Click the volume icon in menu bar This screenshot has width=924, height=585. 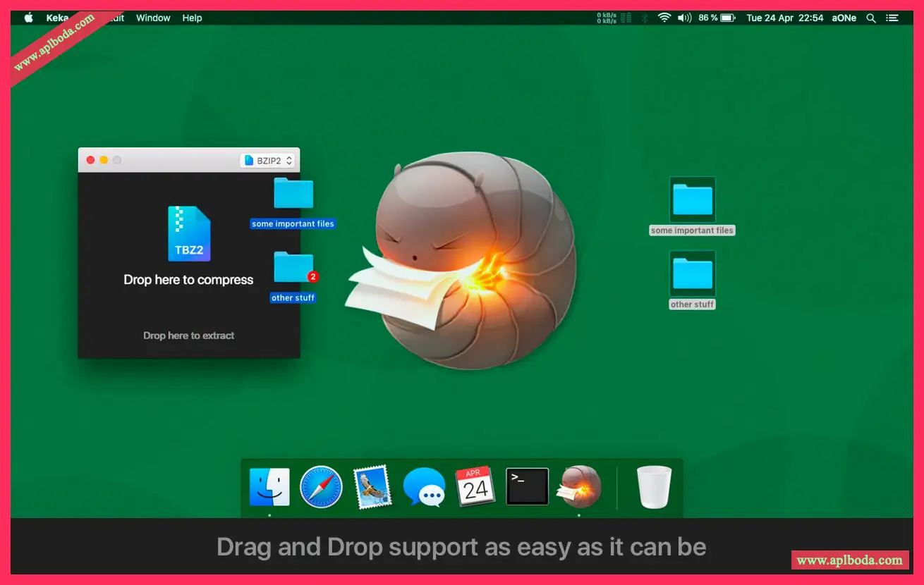(684, 18)
